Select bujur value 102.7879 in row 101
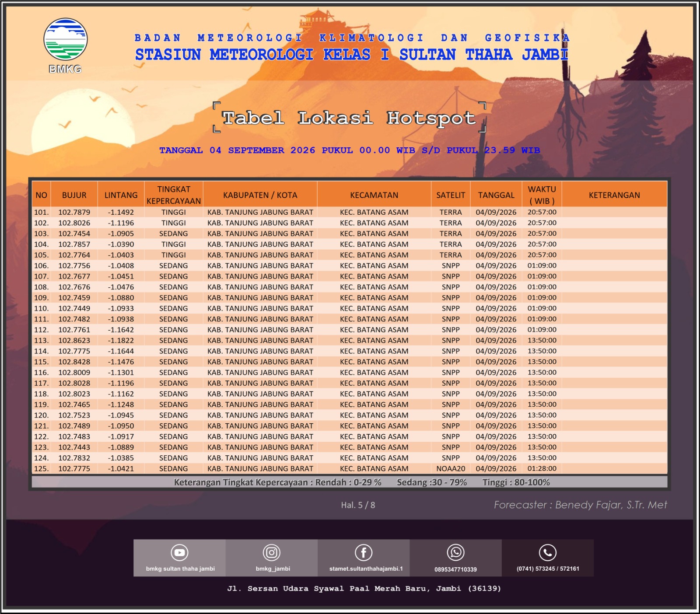Image resolution: width=700 pixels, height=614 pixels. 74,212
